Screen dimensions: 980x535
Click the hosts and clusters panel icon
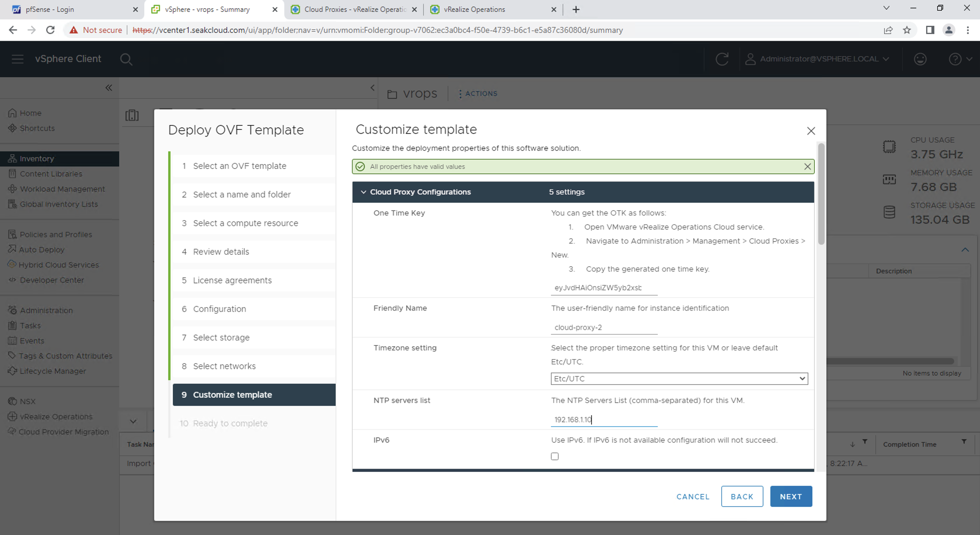132,115
